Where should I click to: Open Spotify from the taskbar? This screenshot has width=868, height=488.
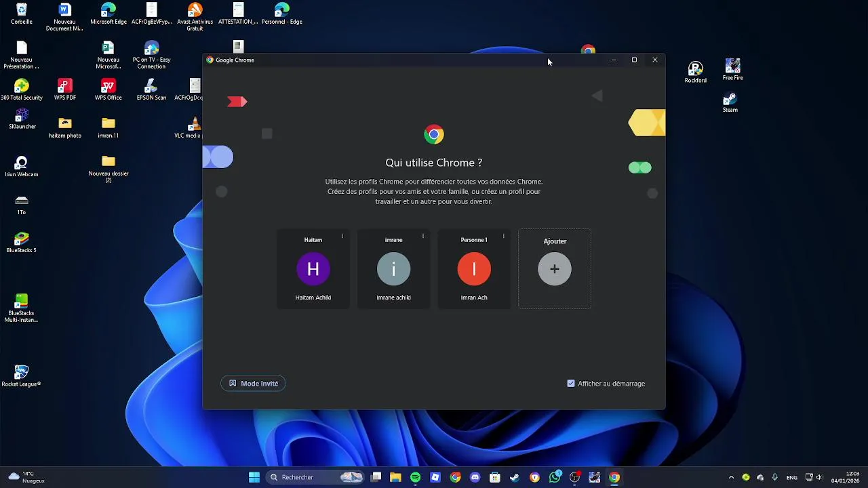[x=415, y=477]
